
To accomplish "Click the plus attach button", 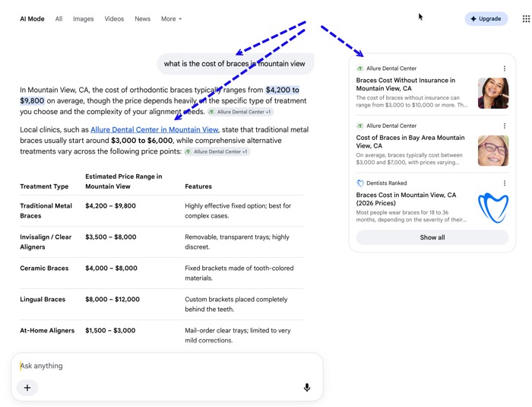I will [27, 388].
